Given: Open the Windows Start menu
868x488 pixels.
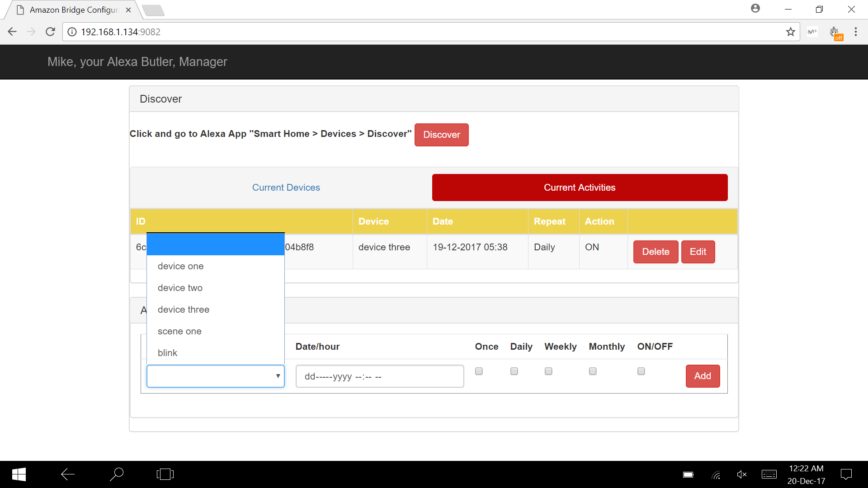Looking at the screenshot, I should click(x=19, y=474).
